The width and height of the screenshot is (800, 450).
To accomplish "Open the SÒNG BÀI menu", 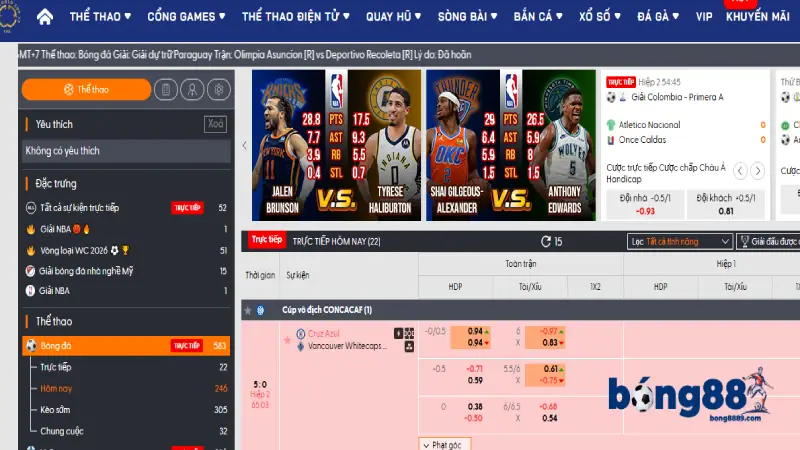I will point(467,17).
